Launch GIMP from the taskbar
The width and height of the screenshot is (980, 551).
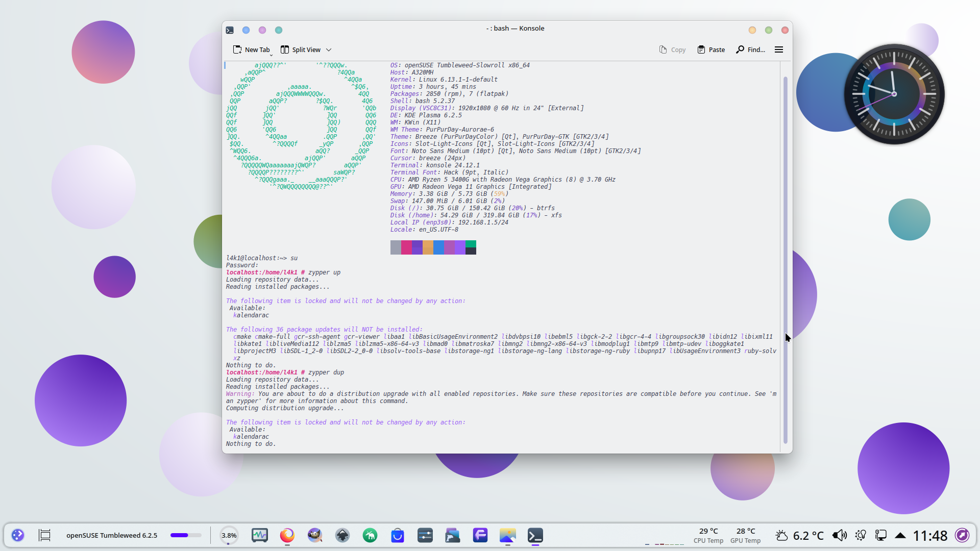pos(315,535)
